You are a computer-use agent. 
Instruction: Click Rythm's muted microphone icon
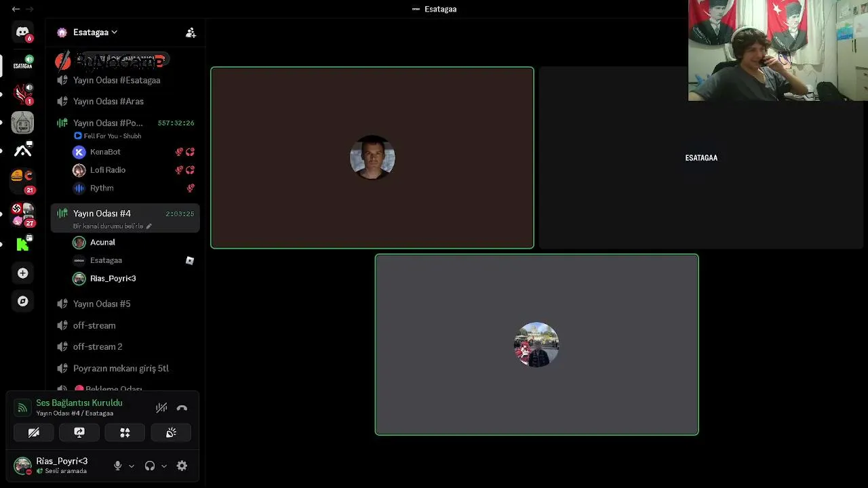pyautogui.click(x=191, y=188)
